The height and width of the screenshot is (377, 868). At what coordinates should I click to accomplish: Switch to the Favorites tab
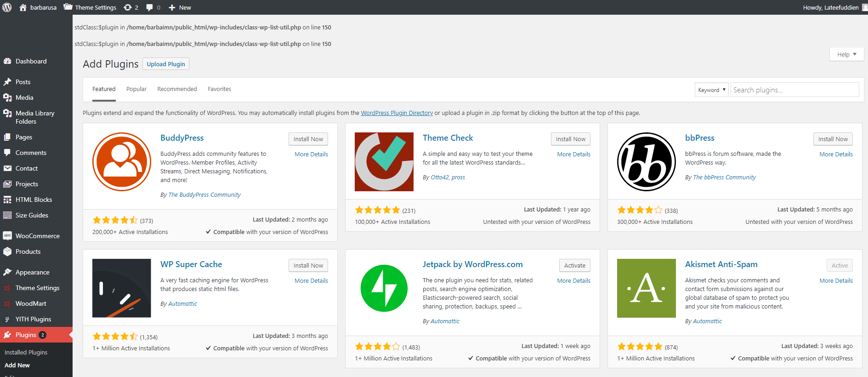coord(219,89)
